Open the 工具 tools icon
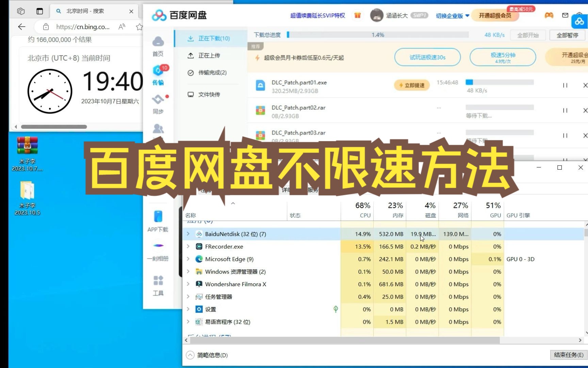588x368 pixels. 158,280
